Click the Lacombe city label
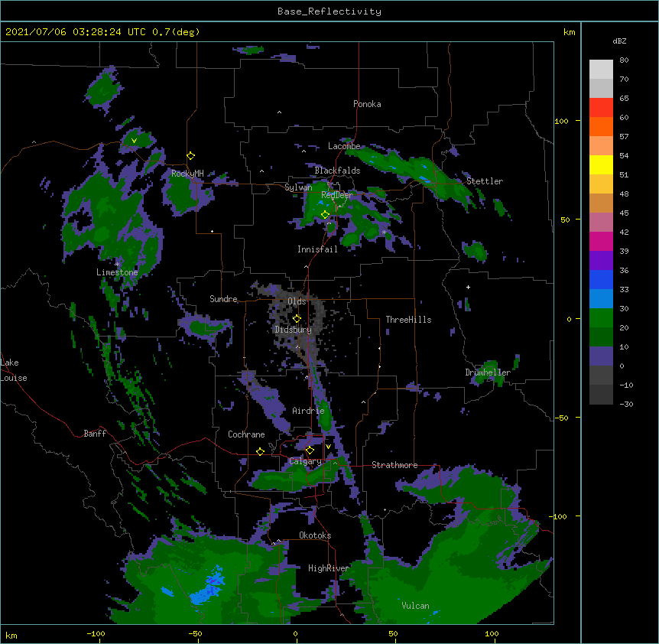The image size is (659, 644). coord(344,146)
